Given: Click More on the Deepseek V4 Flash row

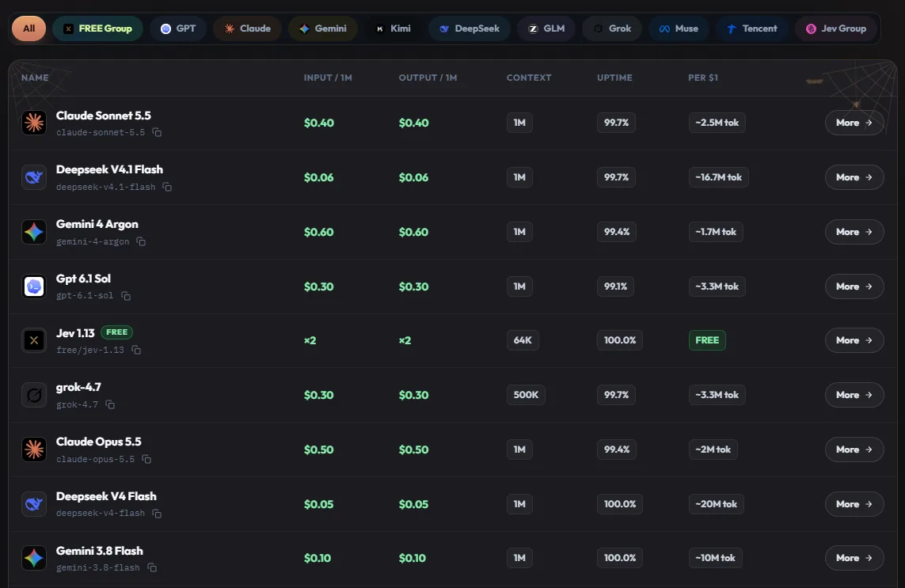Looking at the screenshot, I should (854, 504).
